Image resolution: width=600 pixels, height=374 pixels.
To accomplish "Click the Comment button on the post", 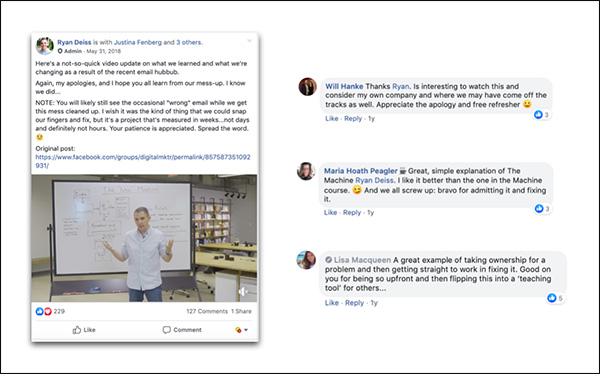I will tap(182, 330).
